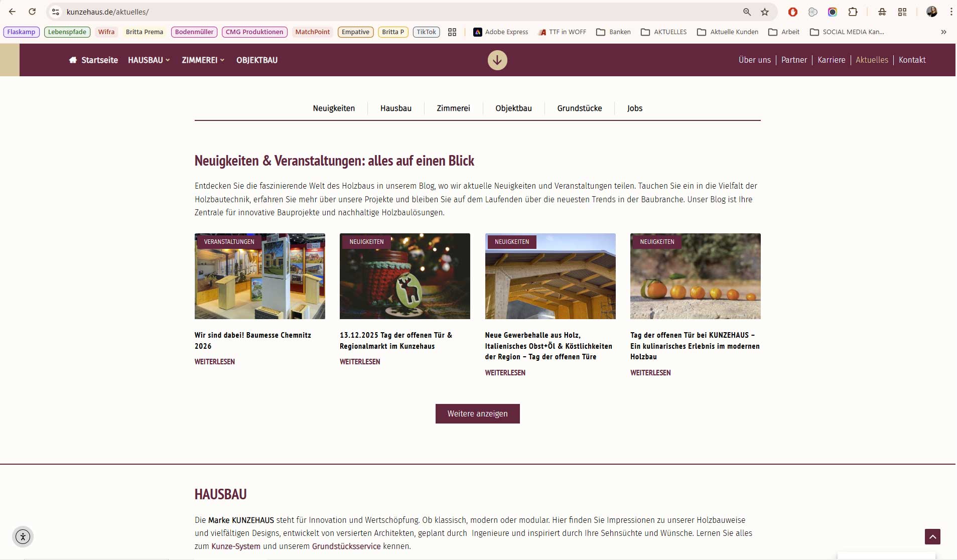The width and height of the screenshot is (957, 560).
Task: Click the back-to-top arrow button
Action: pos(932,537)
